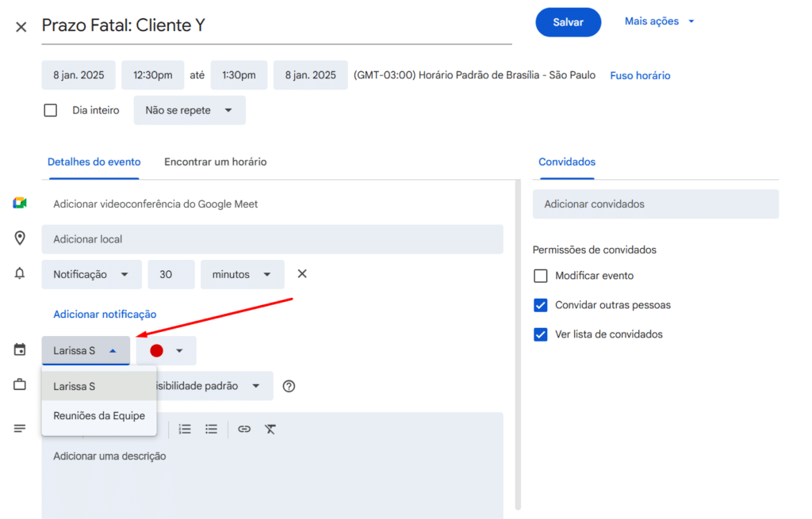Close the event editor with the X icon

click(21, 27)
